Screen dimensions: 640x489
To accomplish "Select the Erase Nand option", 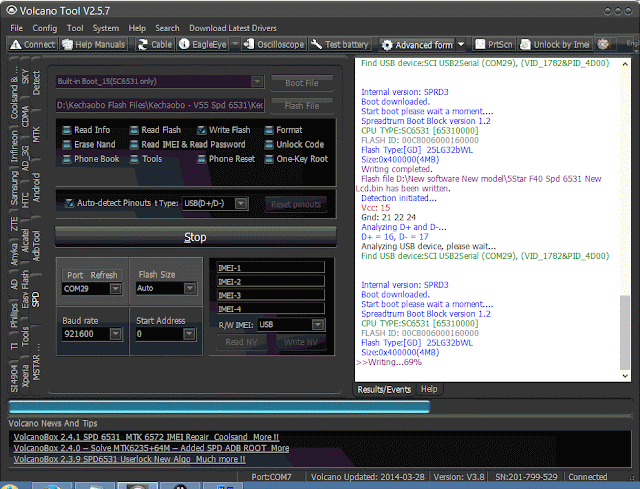I will coord(89,144).
